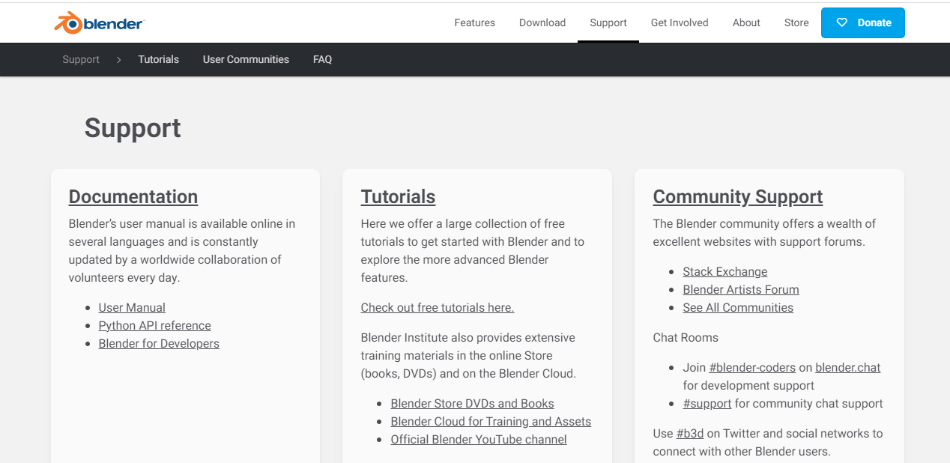Image resolution: width=950 pixels, height=463 pixels.
Task: Open the Download page
Action: point(542,22)
